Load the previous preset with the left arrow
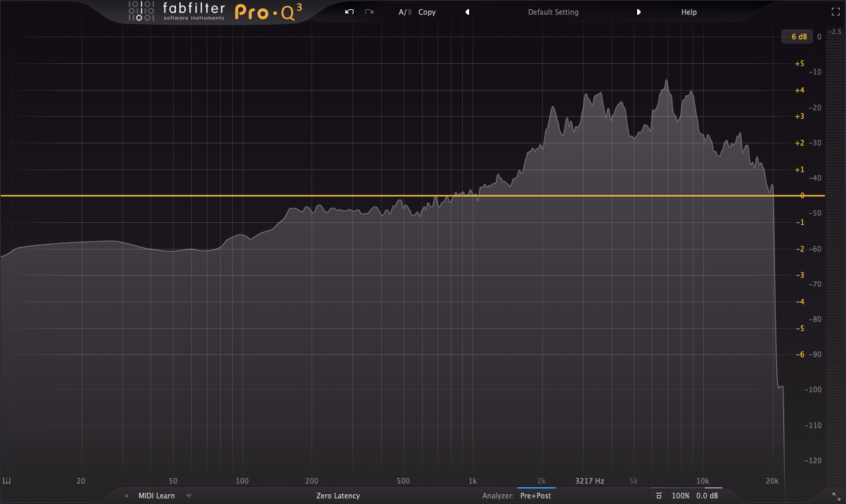The height and width of the screenshot is (504, 846). pos(467,12)
